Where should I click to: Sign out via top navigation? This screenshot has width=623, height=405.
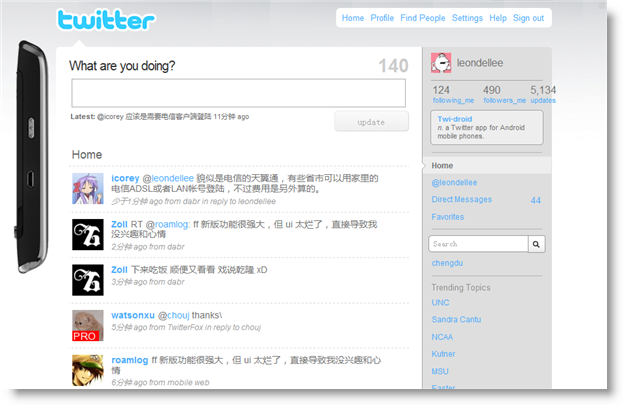click(x=528, y=18)
